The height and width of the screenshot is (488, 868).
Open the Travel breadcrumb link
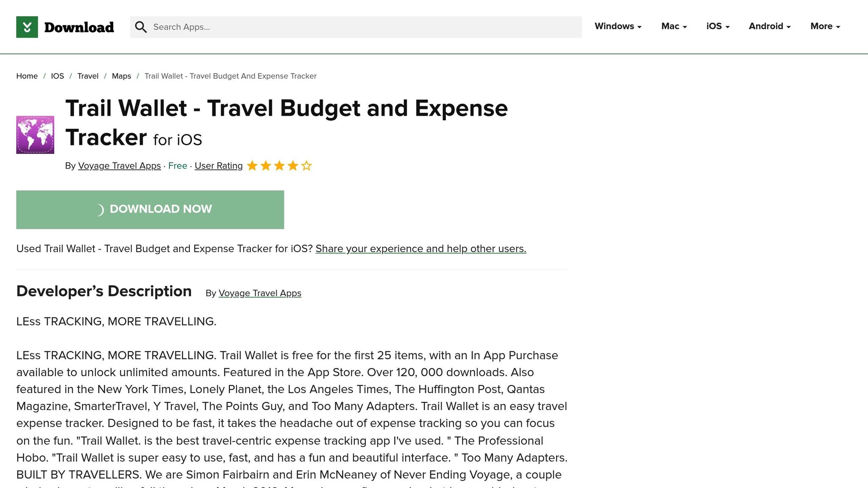click(x=88, y=76)
